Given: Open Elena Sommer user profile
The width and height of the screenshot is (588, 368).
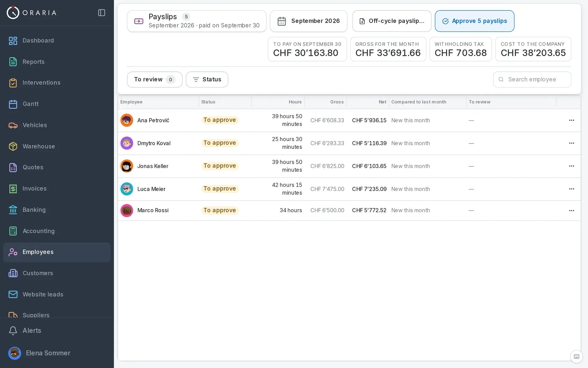Looking at the screenshot, I should click(x=39, y=353).
